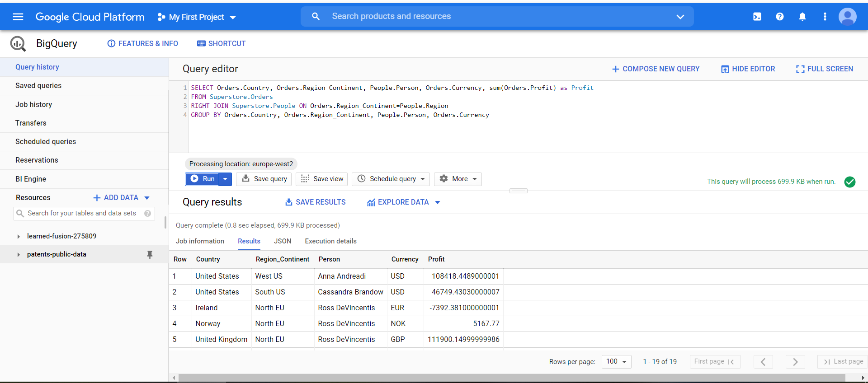Open Run options dropdown arrow

coord(225,179)
